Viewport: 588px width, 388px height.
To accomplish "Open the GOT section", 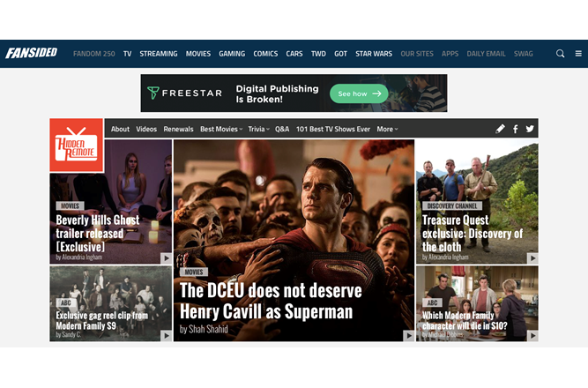I will tap(340, 54).
